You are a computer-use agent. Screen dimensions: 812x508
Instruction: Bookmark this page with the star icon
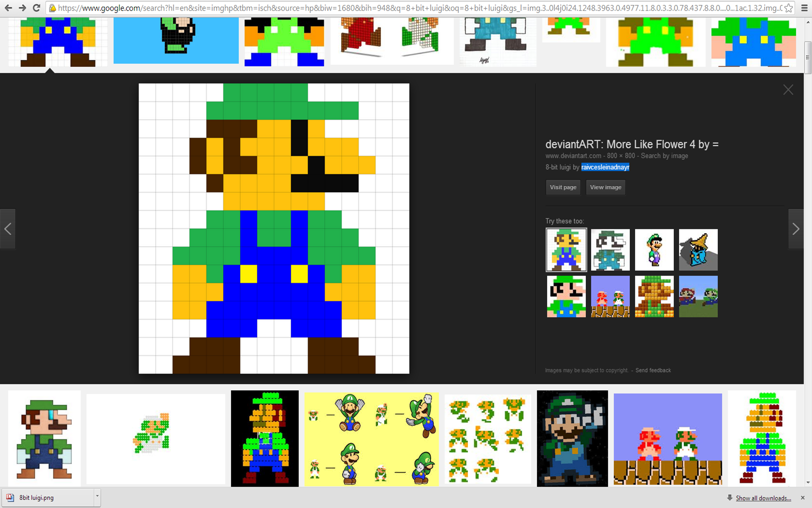pyautogui.click(x=788, y=8)
